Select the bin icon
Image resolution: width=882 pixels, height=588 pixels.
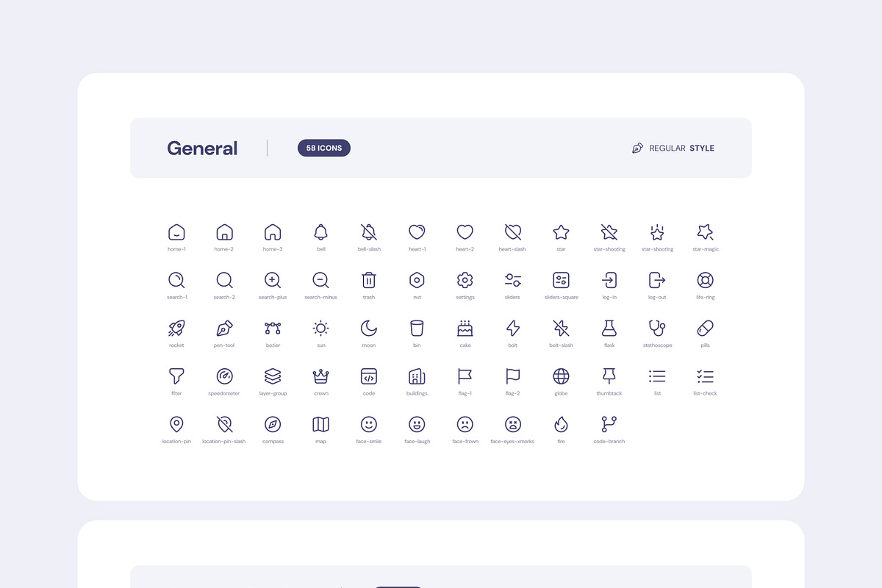(417, 328)
